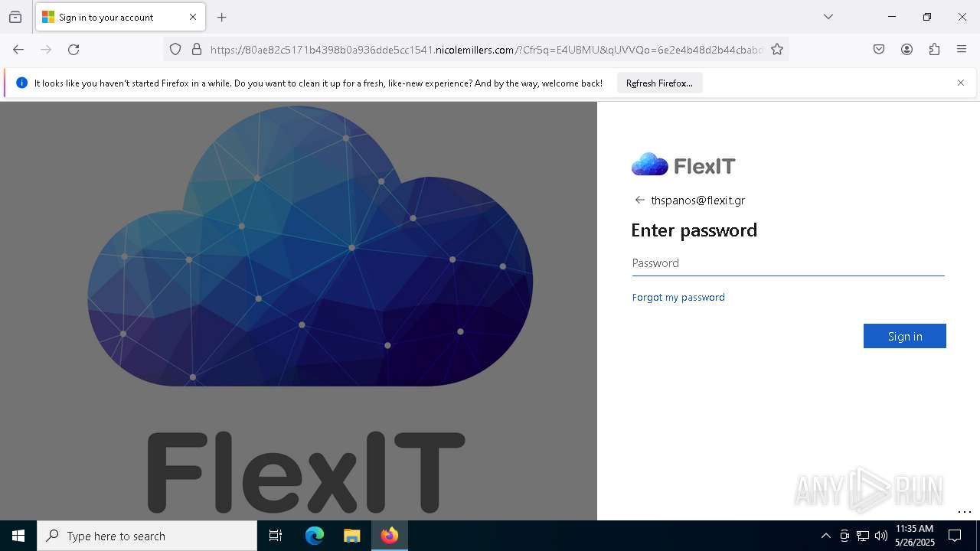Click the Refresh Firefox button
The height and width of the screenshot is (551, 980).
pos(659,83)
